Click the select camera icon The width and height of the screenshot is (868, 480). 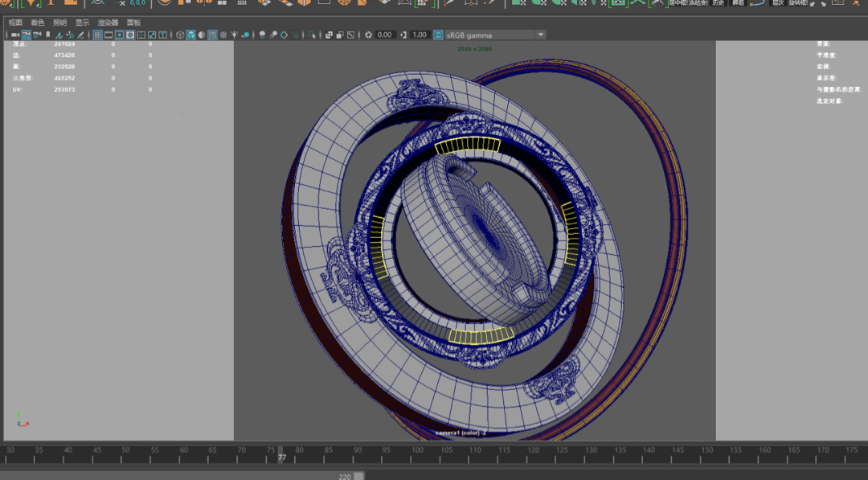click(15, 35)
